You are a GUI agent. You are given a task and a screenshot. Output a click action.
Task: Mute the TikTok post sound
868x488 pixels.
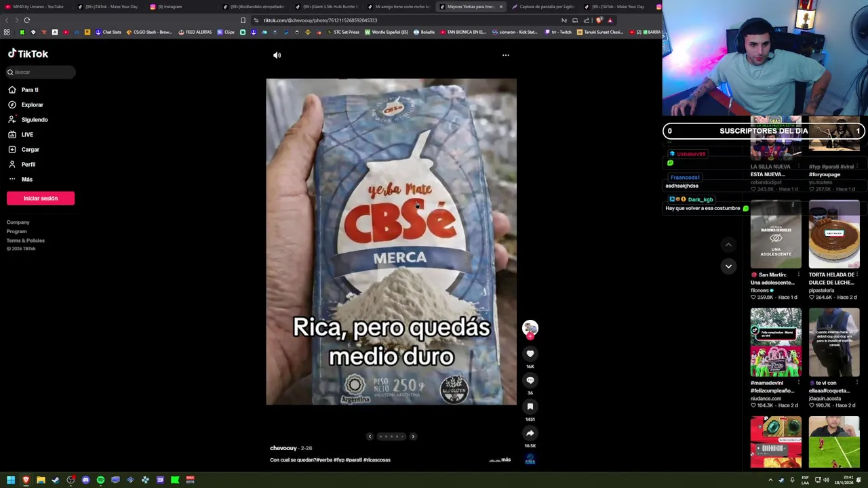point(277,55)
